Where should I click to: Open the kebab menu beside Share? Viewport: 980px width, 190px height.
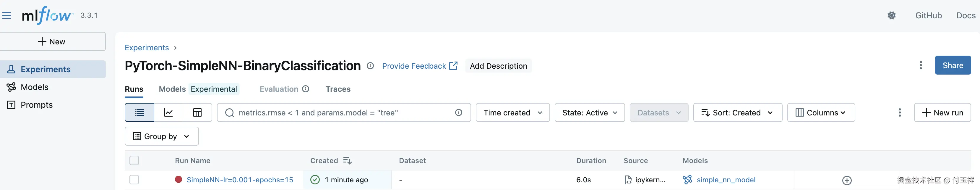(x=921, y=65)
